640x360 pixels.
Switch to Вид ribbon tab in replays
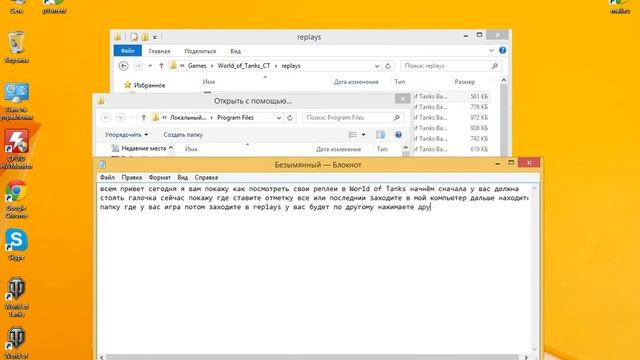coord(236,51)
